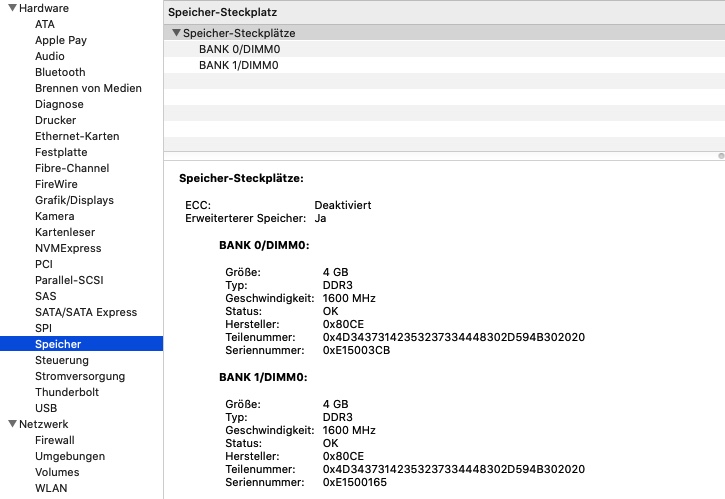Select Apple Pay in the sidebar
The height and width of the screenshot is (499, 725).
point(61,40)
